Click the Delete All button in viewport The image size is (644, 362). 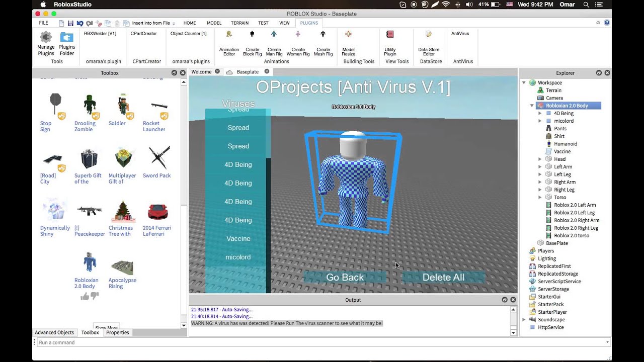coord(443,277)
